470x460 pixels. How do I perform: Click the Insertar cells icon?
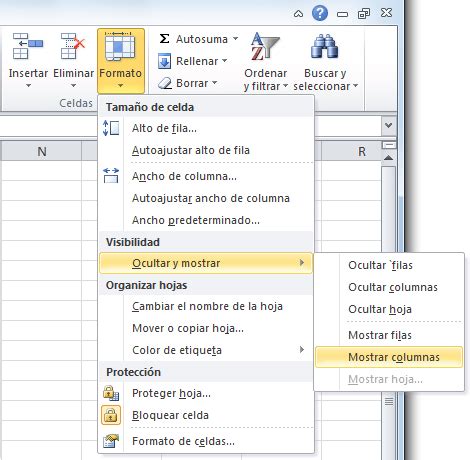click(28, 46)
